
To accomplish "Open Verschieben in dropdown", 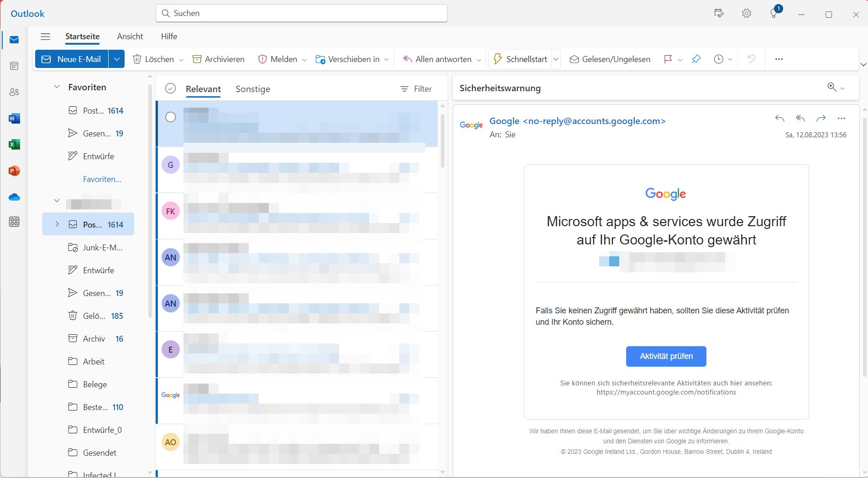I will pyautogui.click(x=386, y=60).
